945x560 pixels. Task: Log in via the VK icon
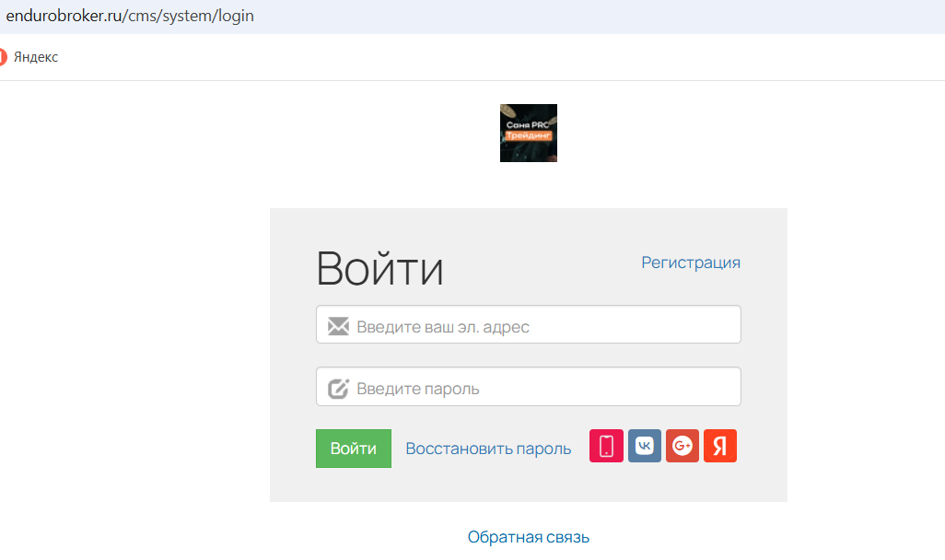tap(645, 447)
